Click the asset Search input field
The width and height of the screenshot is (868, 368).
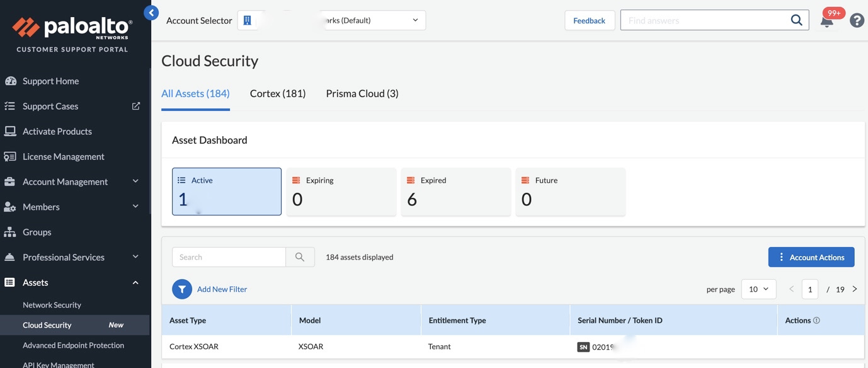[229, 257]
